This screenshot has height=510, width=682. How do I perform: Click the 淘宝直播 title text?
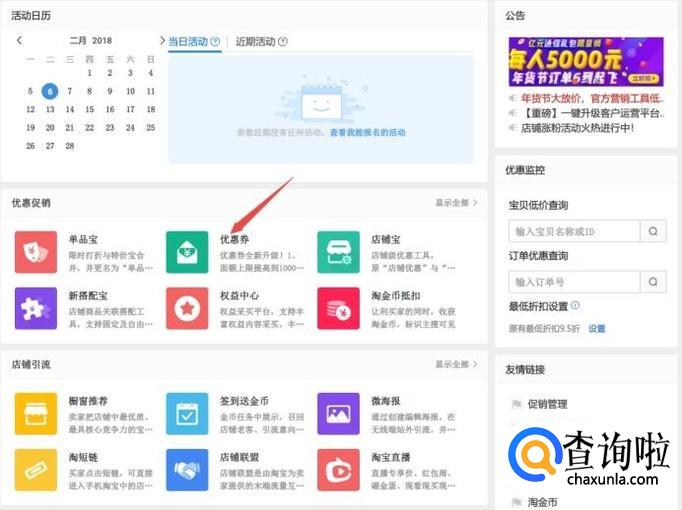pyautogui.click(x=391, y=457)
